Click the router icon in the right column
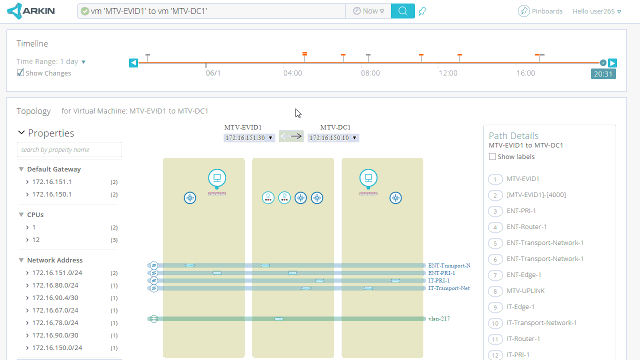This screenshot has width=640, height=360. [x=396, y=198]
